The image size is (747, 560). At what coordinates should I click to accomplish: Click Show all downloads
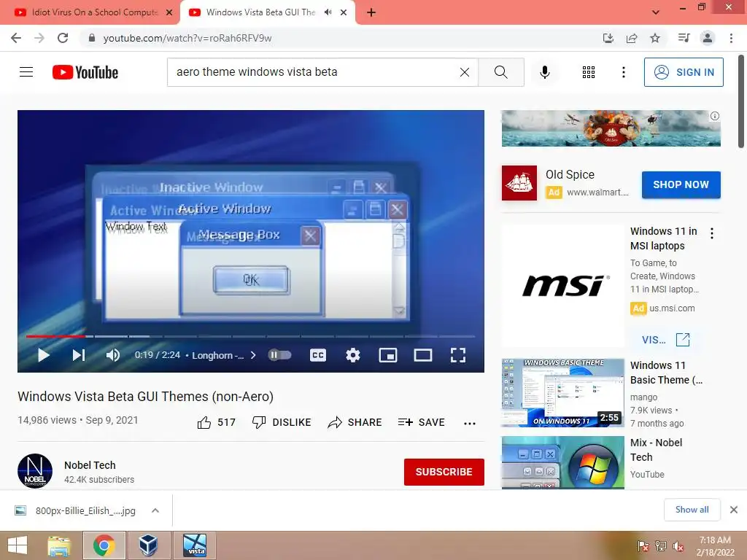click(692, 510)
